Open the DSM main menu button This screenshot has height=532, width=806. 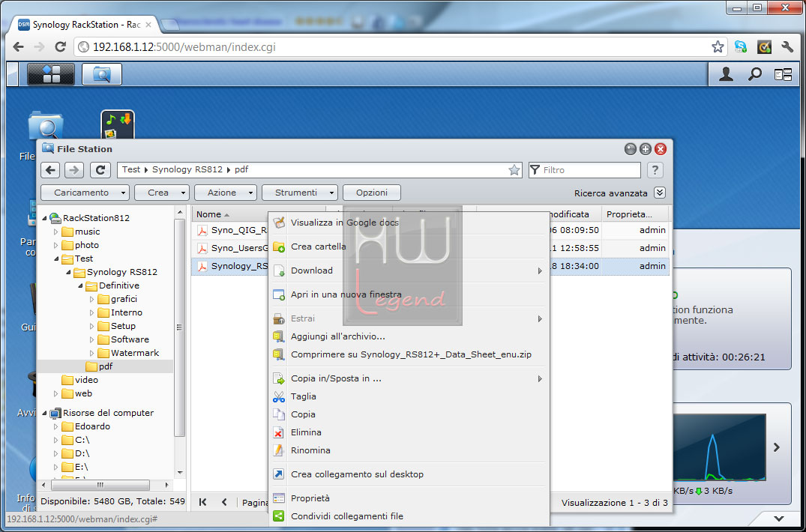tap(51, 74)
